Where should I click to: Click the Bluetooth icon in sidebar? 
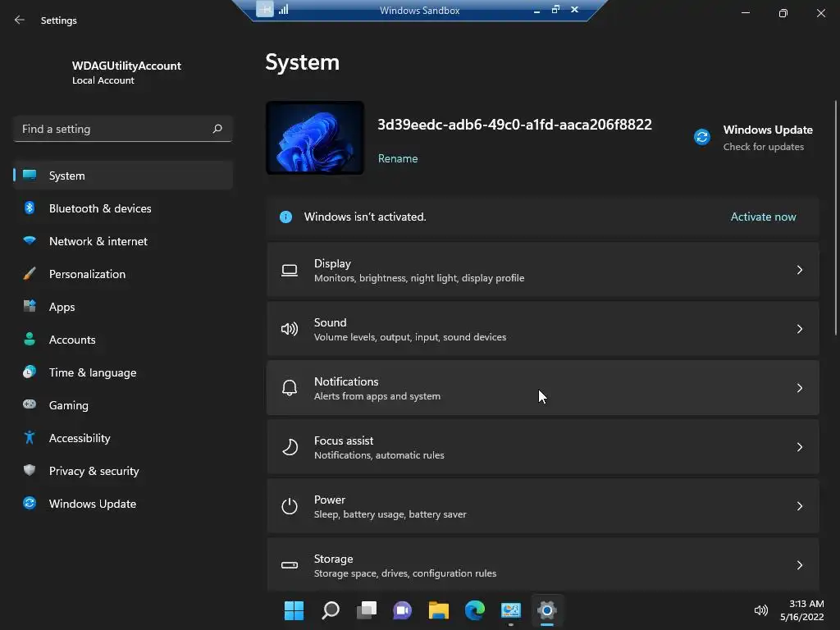point(30,208)
